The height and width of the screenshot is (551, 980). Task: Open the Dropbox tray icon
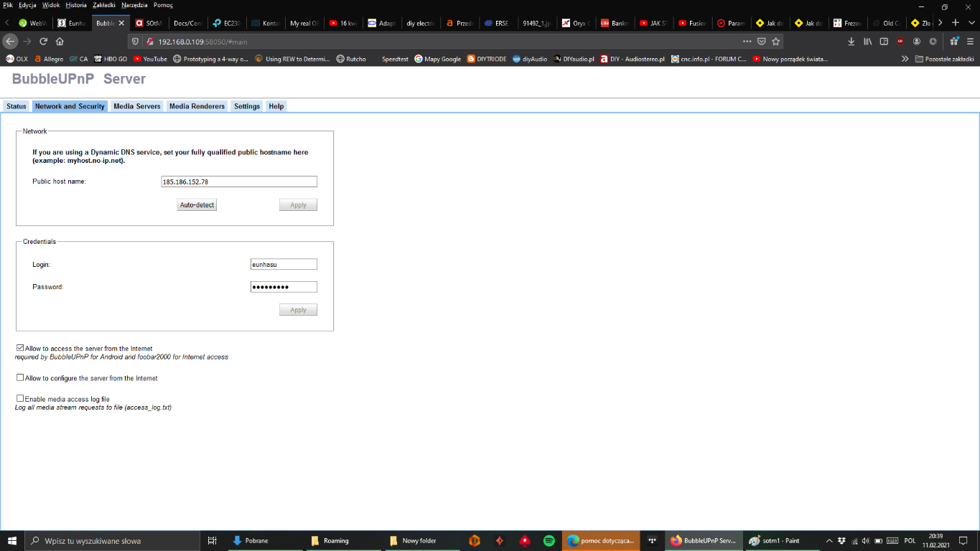[842, 540]
